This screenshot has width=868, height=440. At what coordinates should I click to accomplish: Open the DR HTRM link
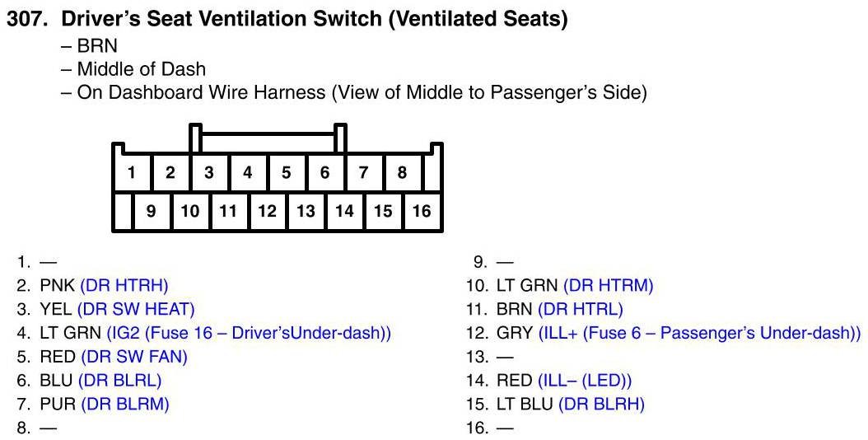click(x=608, y=286)
